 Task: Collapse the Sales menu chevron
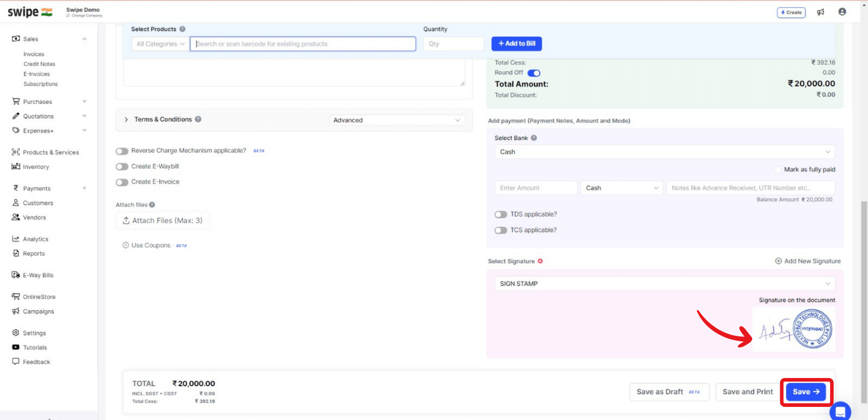pos(85,39)
